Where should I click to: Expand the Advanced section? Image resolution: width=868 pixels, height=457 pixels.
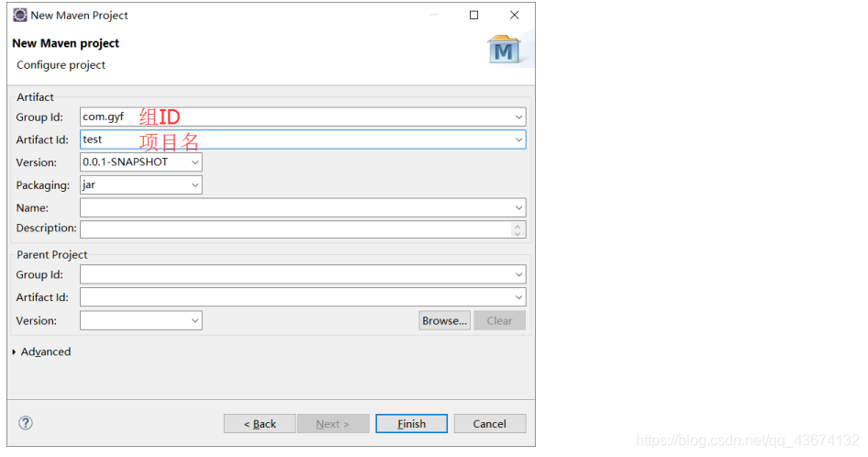point(41,351)
